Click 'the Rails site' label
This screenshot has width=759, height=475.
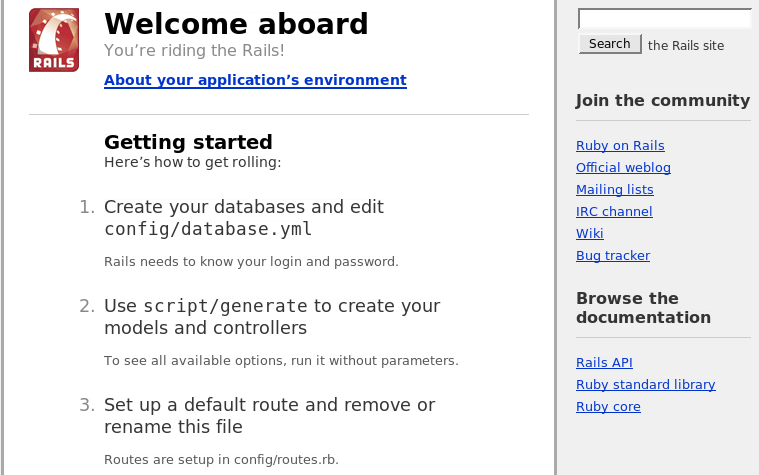click(686, 46)
